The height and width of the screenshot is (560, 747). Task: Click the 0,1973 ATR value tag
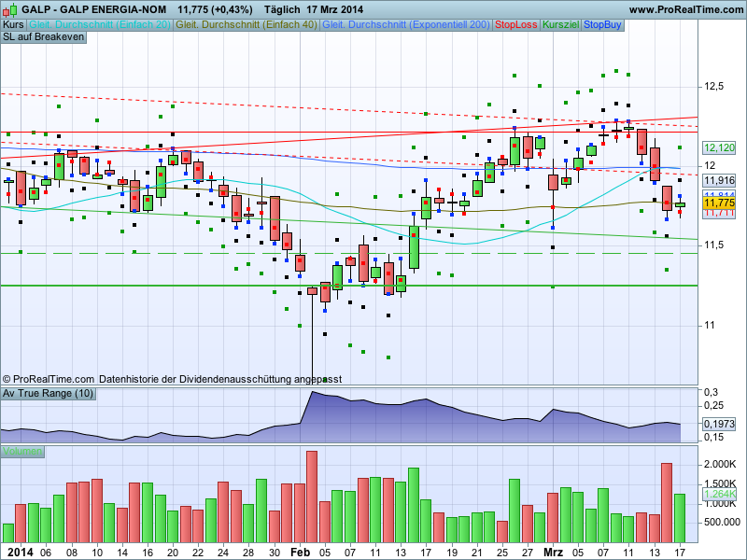pos(719,424)
